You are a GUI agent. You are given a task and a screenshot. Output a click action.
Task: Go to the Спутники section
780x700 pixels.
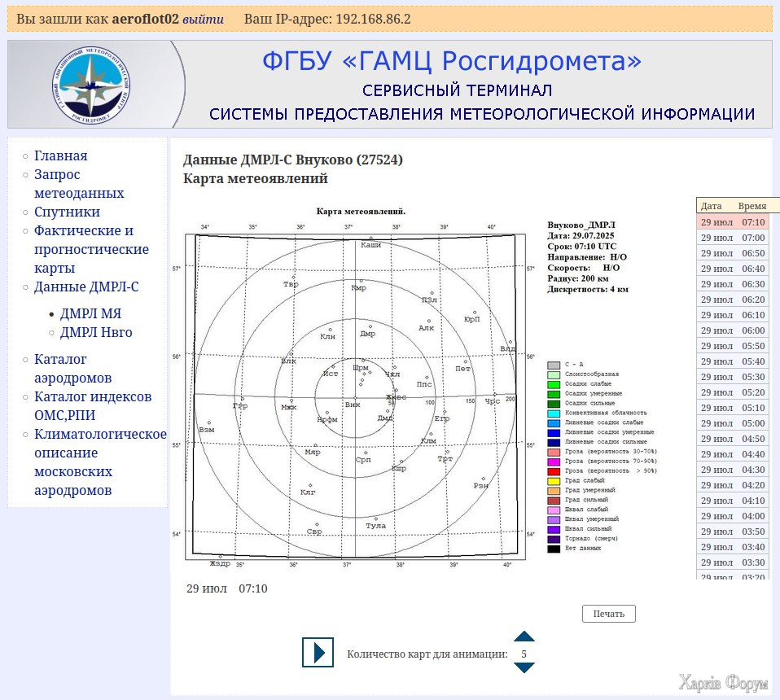click(67, 212)
